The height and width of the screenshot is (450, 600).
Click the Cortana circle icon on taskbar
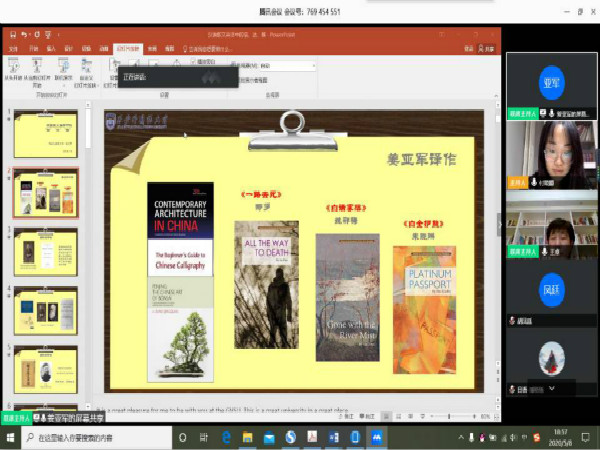183,437
